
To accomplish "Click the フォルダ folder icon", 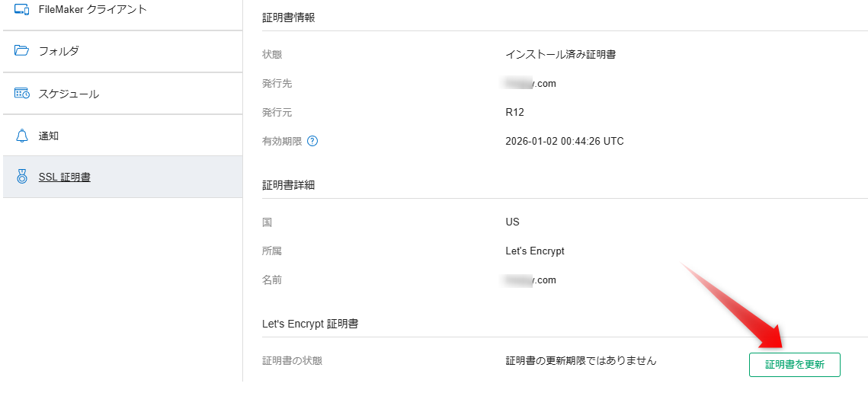I will click(x=21, y=51).
